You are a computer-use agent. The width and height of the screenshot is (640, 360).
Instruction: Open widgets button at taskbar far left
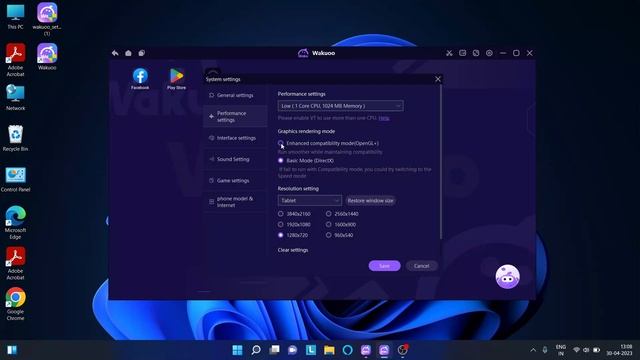[12, 350]
